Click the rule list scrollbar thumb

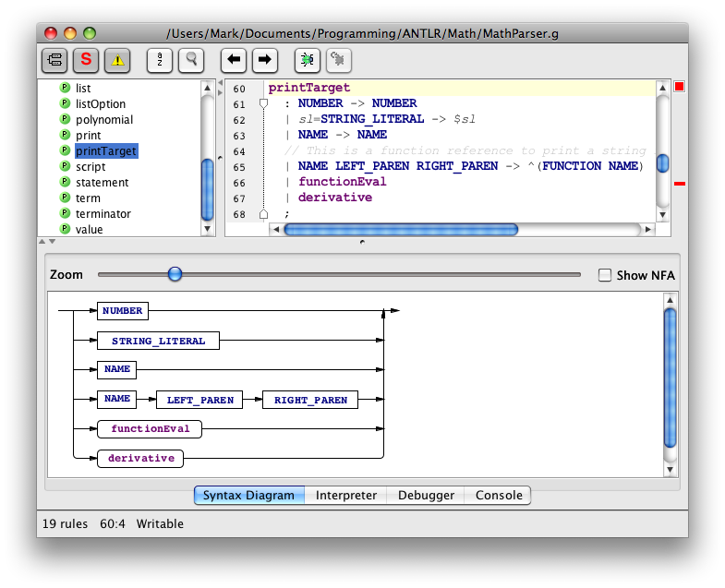pyautogui.click(x=208, y=189)
